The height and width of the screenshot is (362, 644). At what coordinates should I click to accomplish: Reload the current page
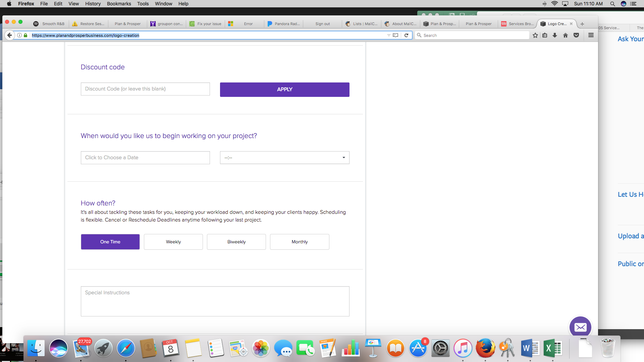407,35
